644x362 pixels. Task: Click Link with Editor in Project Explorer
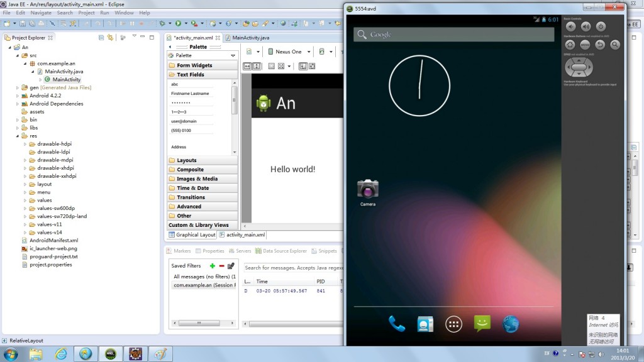110,38
